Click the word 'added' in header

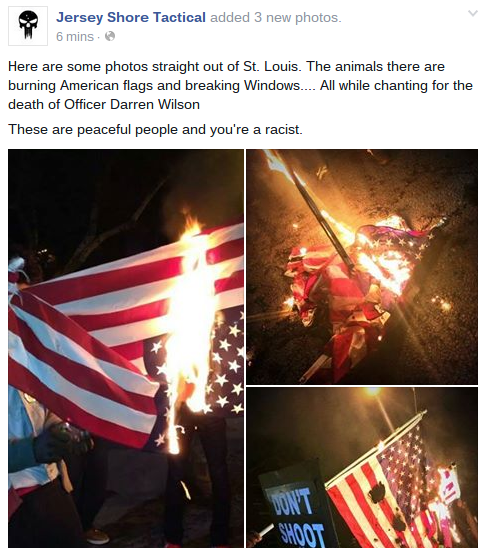point(230,17)
